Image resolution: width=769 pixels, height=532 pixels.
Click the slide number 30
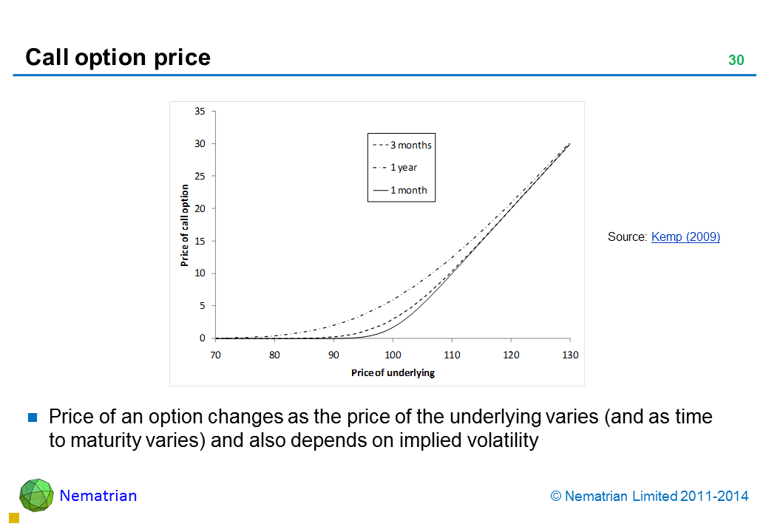(736, 61)
